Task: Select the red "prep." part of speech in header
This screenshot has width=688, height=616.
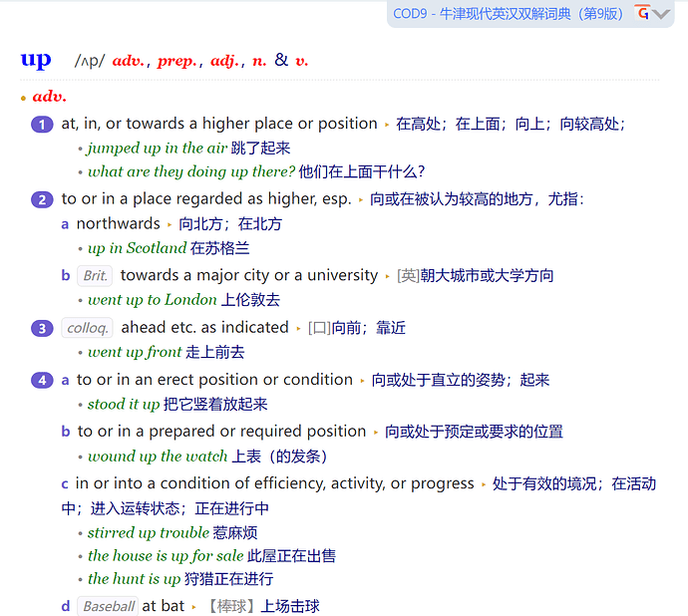Action: click(176, 61)
